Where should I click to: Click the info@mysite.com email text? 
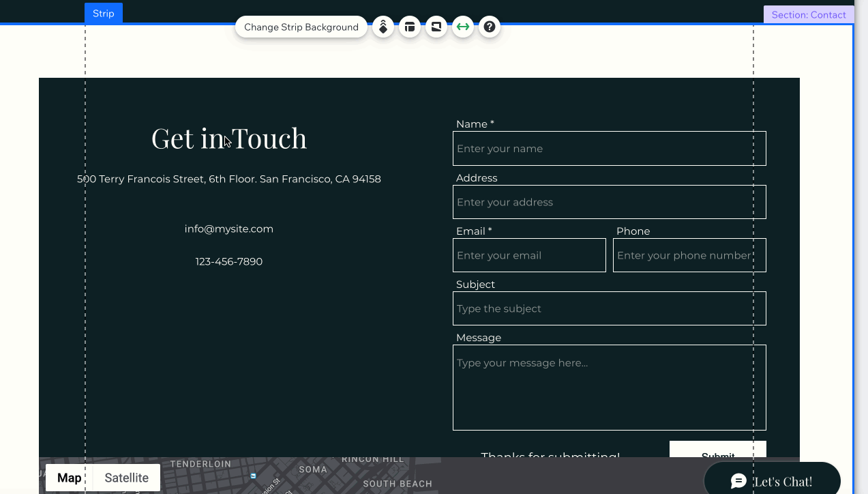coord(228,229)
